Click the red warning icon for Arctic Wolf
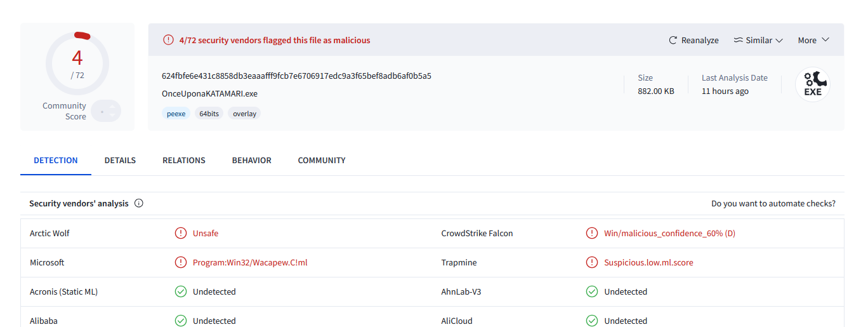868x327 pixels. pyautogui.click(x=181, y=233)
